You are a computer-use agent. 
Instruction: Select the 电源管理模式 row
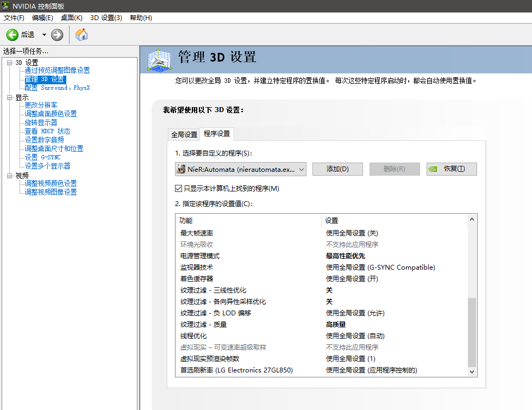coord(321,256)
